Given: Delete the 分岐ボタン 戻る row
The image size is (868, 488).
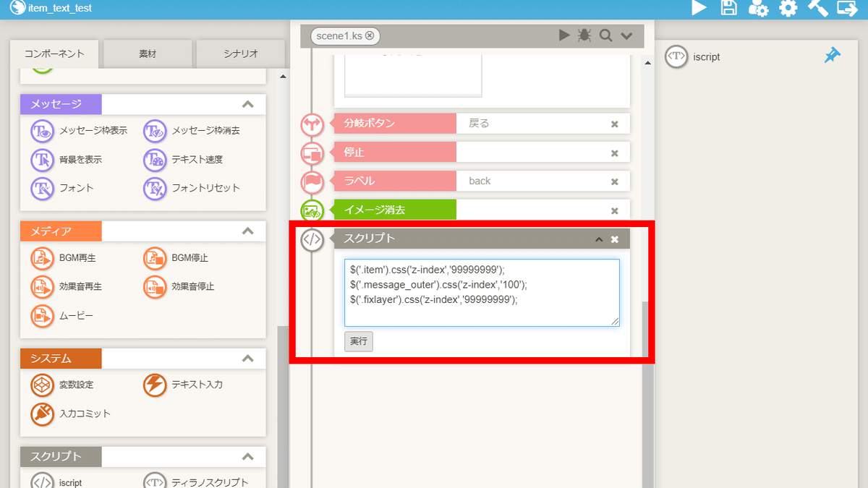Looking at the screenshot, I should (x=615, y=124).
